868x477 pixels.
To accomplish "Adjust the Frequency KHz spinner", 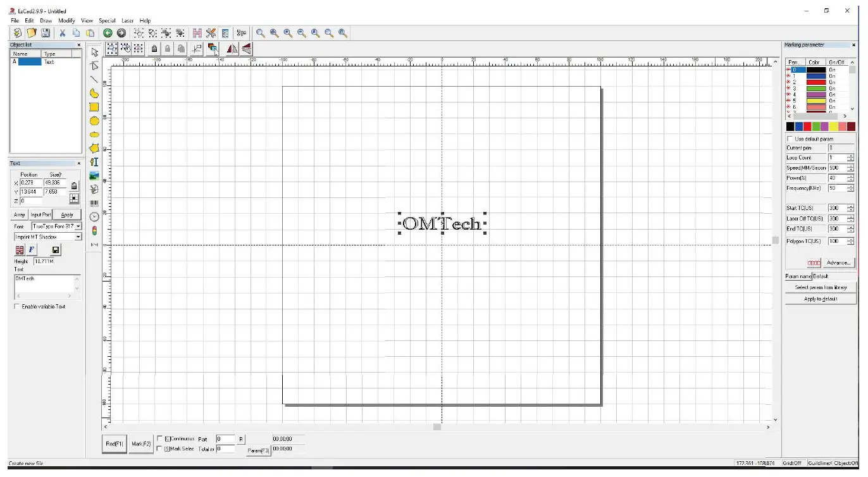I will (850, 188).
